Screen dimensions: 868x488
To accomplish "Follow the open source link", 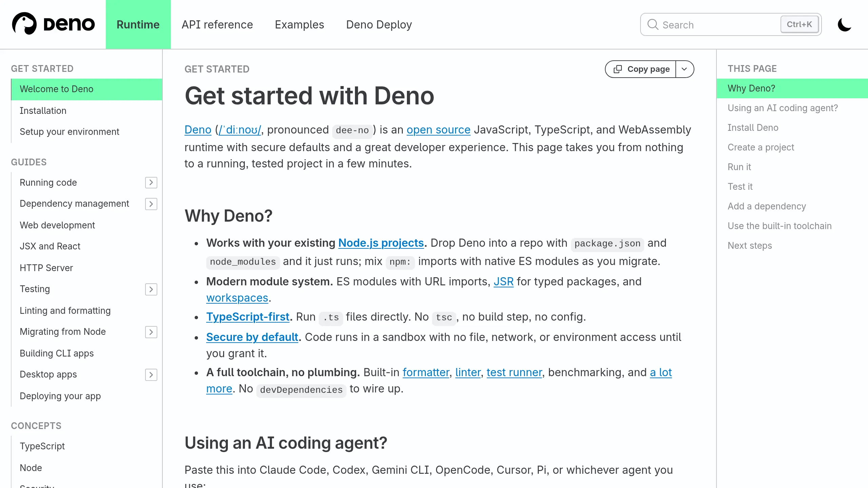I will pos(438,130).
